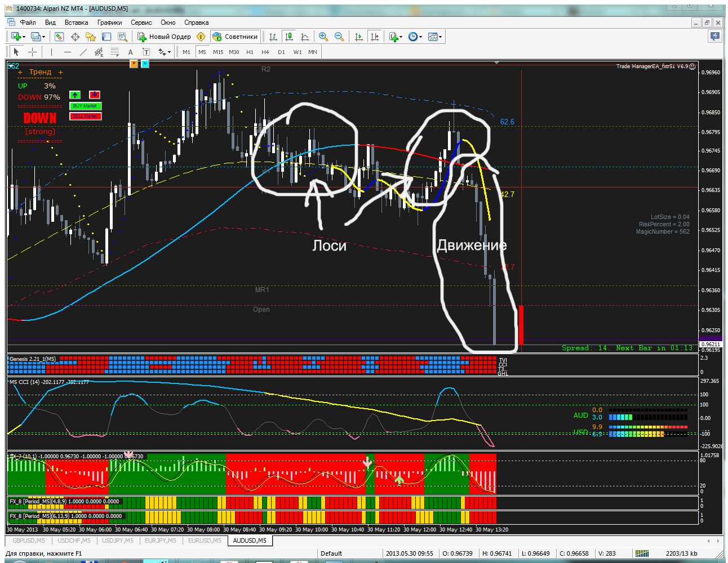Switch to USDJPY,M5 chart tab
The height and width of the screenshot is (563, 728).
118,540
